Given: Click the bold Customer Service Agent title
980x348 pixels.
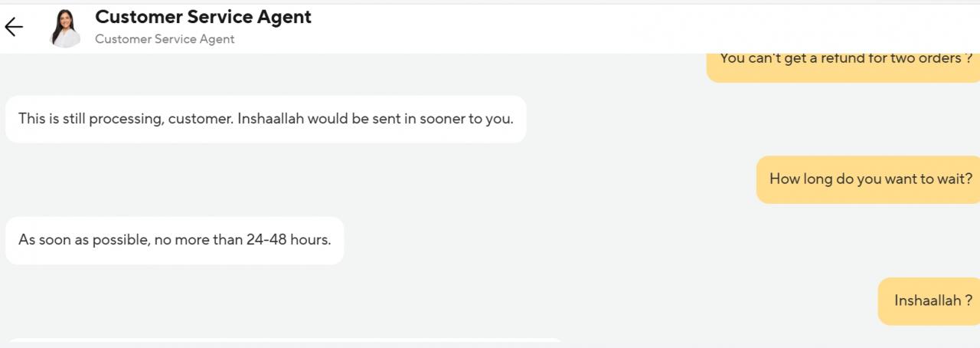Looking at the screenshot, I should click(203, 17).
